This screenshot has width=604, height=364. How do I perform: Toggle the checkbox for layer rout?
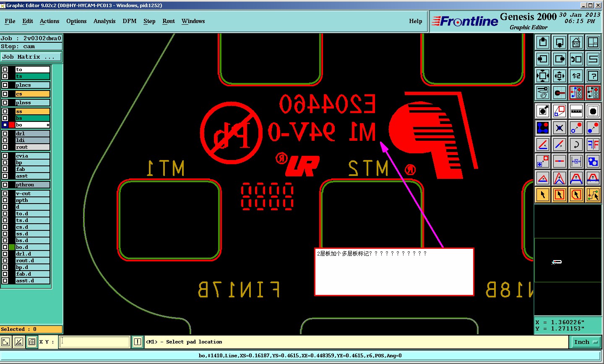[5, 147]
